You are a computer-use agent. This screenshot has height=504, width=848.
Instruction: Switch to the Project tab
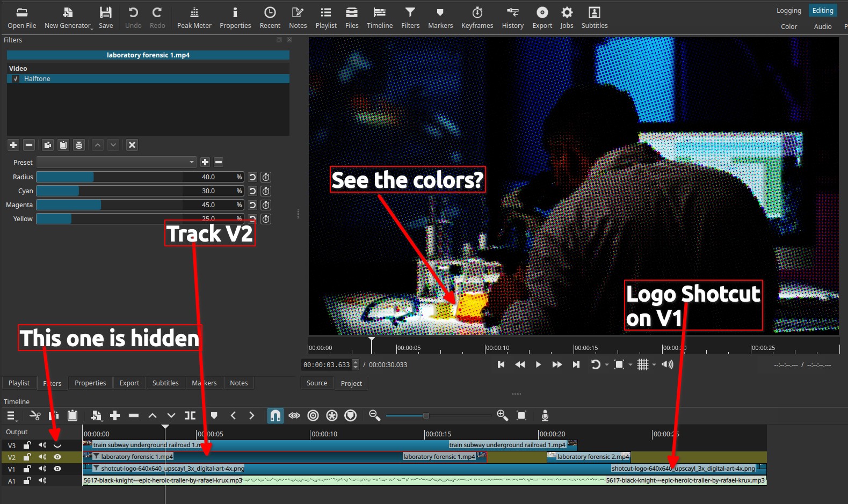(x=351, y=383)
